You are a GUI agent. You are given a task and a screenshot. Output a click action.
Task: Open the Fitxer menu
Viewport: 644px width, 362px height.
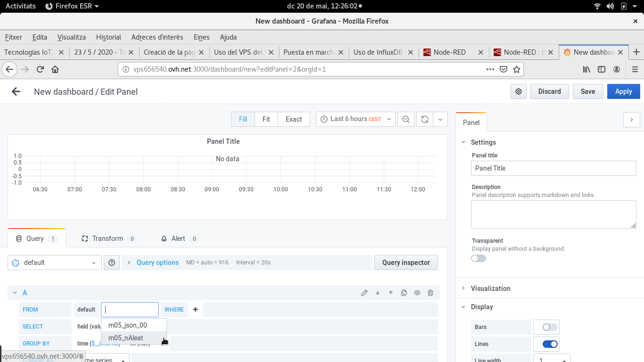pos(14,37)
